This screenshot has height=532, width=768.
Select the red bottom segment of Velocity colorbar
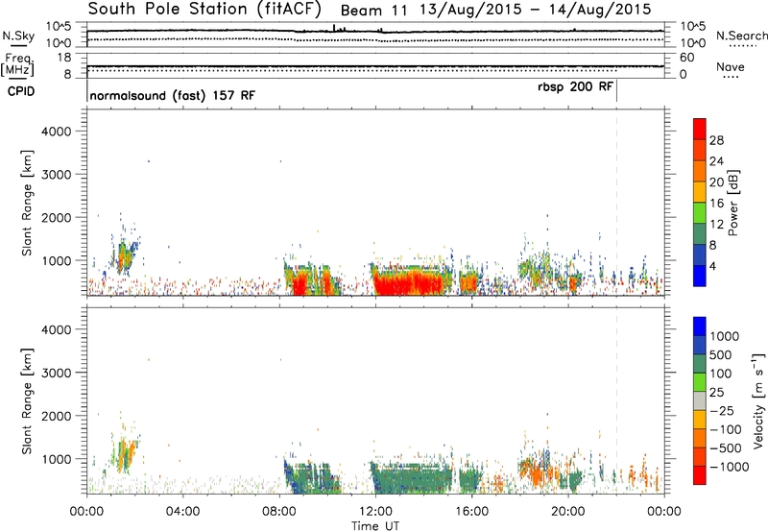point(700,475)
